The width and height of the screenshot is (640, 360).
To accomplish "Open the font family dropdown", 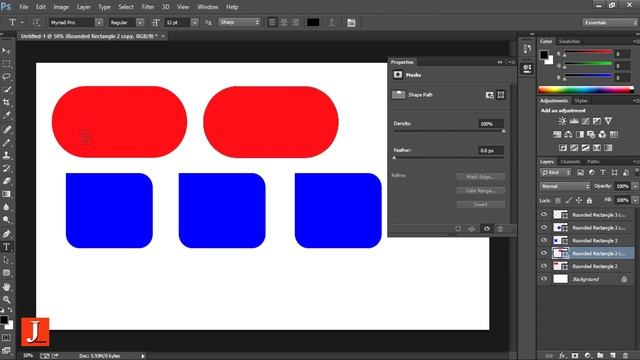I will coord(99,22).
